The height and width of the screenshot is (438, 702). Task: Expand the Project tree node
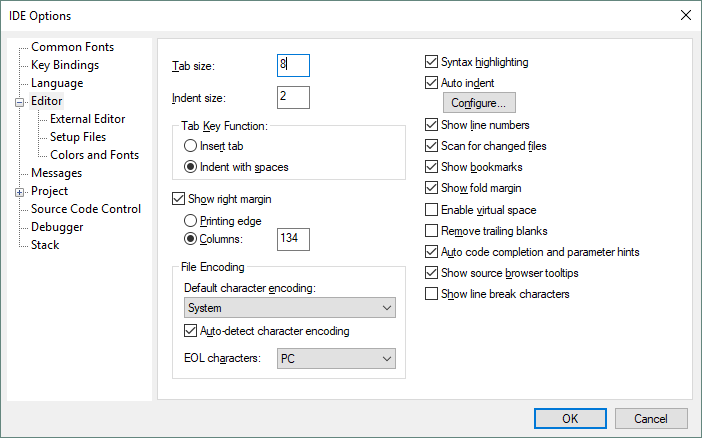click(19, 191)
